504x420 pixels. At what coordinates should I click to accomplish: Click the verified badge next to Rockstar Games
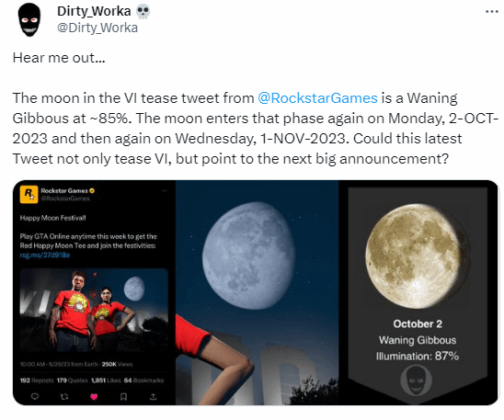[92, 191]
